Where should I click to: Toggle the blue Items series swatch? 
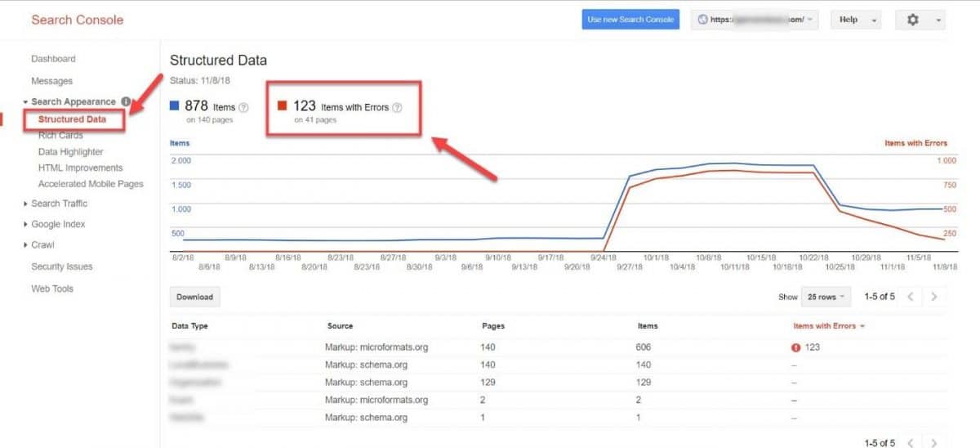[x=174, y=105]
